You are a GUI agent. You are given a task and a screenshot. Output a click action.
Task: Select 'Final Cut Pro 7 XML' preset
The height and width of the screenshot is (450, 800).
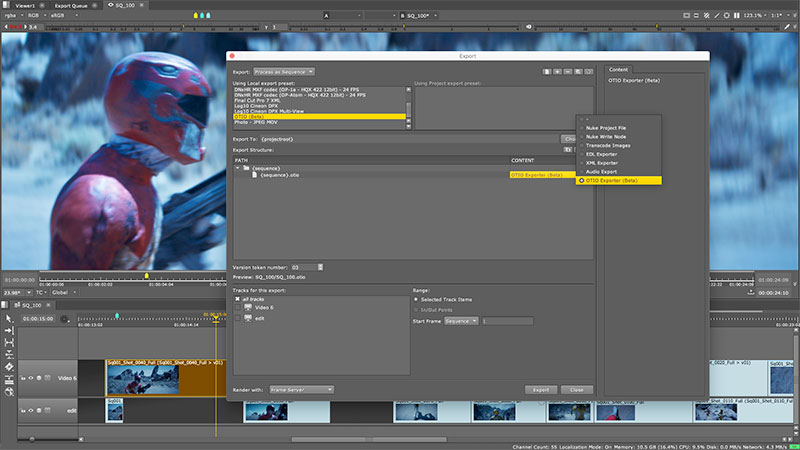319,101
